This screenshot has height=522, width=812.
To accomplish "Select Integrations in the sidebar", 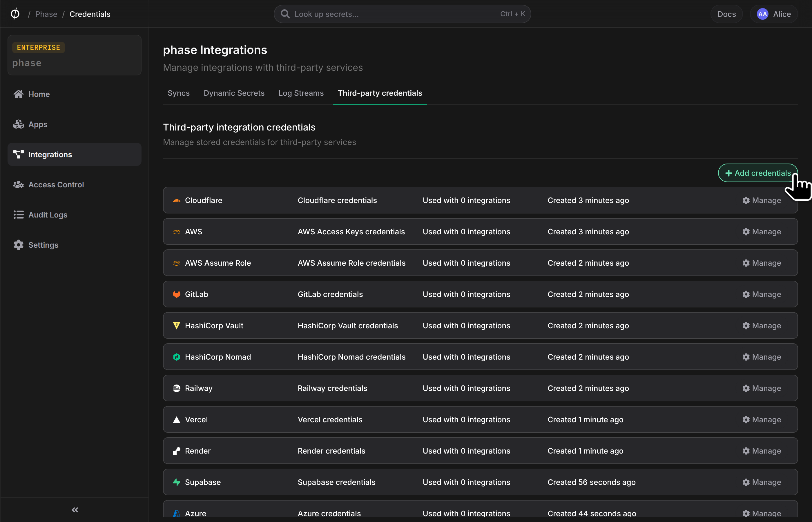I will click(x=74, y=155).
